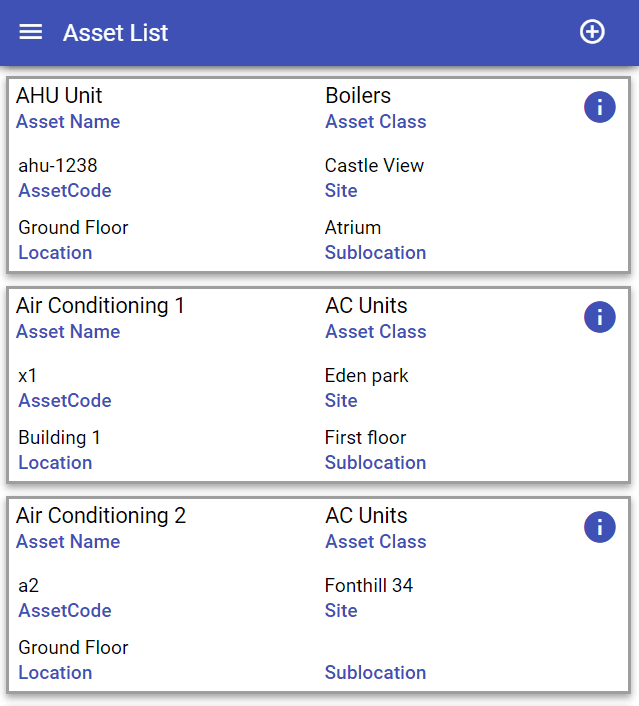This screenshot has width=639, height=706.
Task: Click the Fonthill 34 site value
Action: (x=369, y=586)
